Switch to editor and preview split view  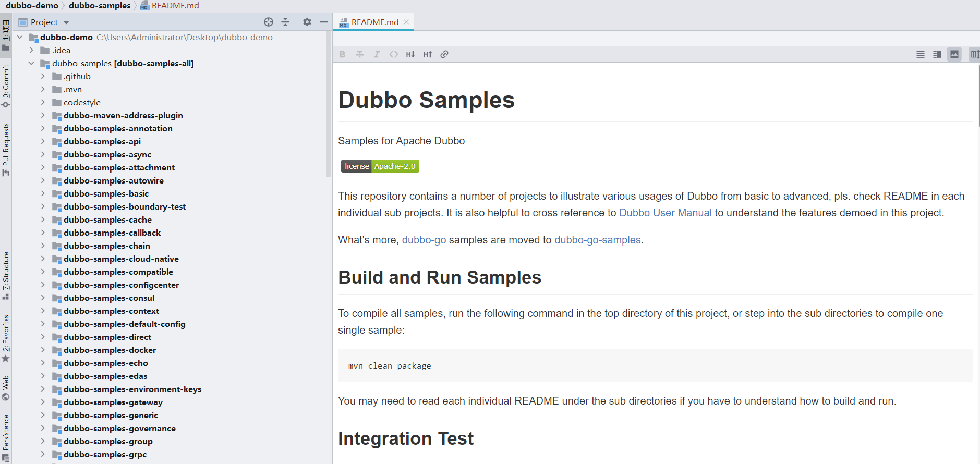(x=937, y=54)
